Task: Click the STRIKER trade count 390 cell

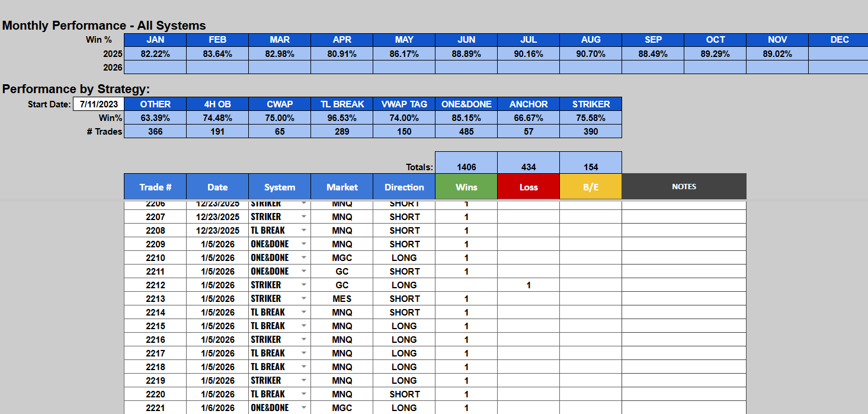Action: (x=591, y=132)
